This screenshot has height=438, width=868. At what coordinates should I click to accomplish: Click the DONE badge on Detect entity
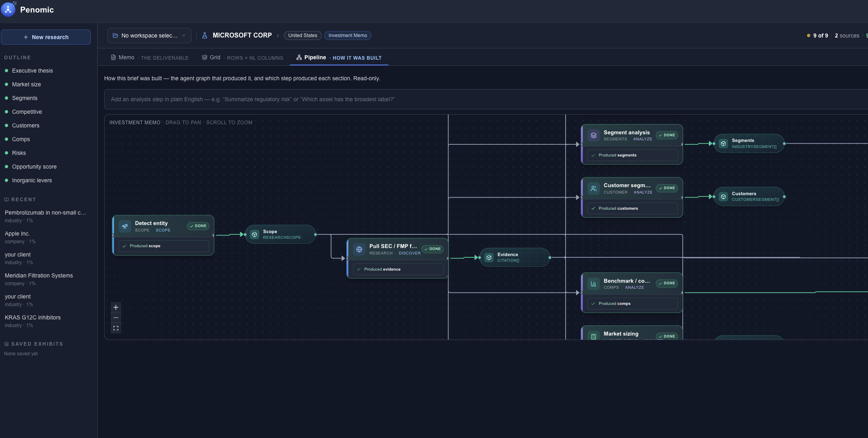coord(198,226)
